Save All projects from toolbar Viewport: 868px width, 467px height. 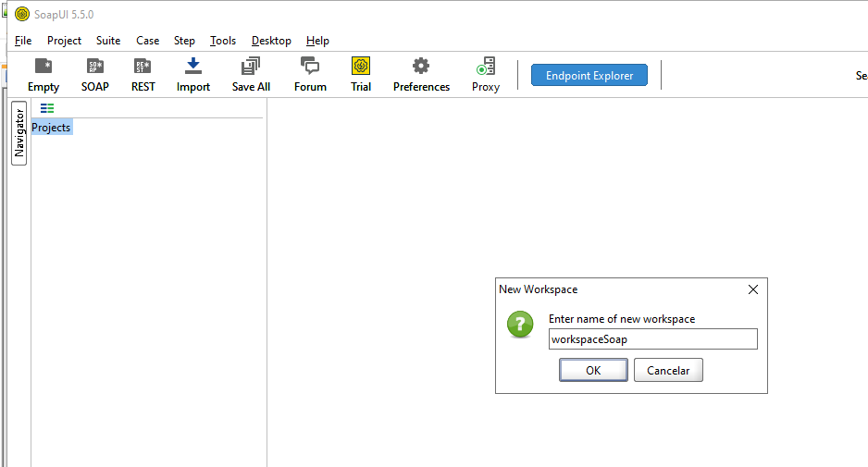tap(251, 75)
